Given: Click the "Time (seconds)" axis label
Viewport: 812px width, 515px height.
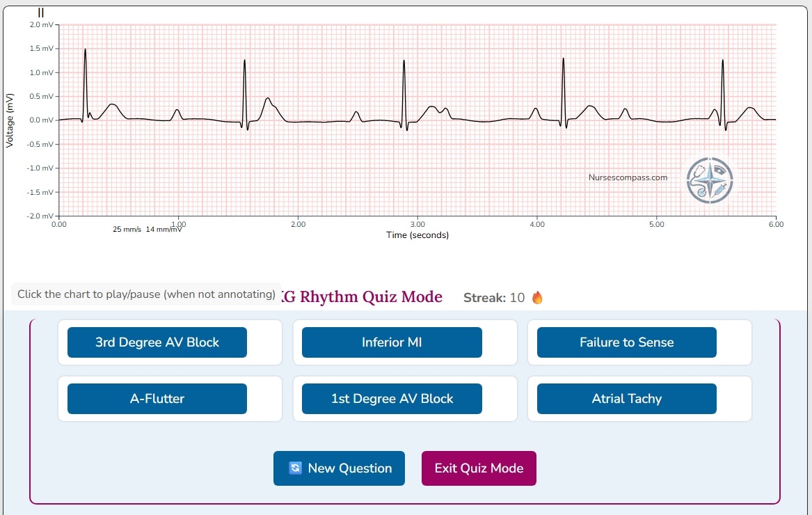Looking at the screenshot, I should (417, 235).
